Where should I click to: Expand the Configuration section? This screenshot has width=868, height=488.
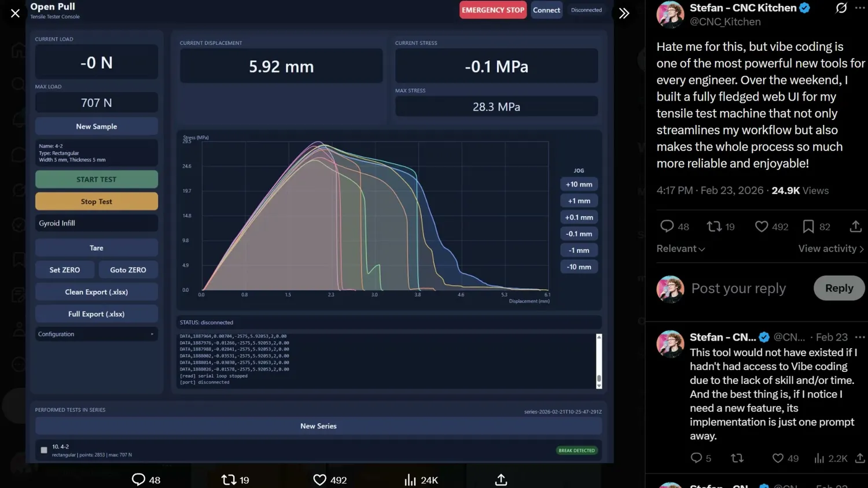(x=97, y=334)
